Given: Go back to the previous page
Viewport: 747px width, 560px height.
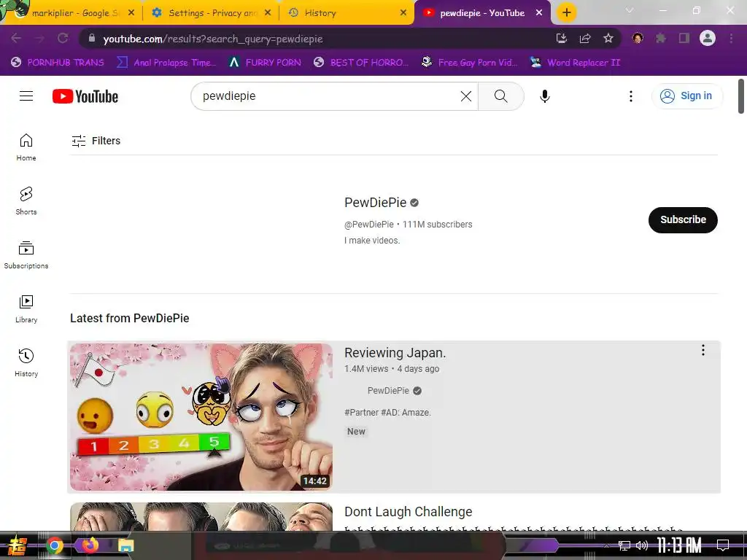Looking at the screenshot, I should [x=16, y=39].
